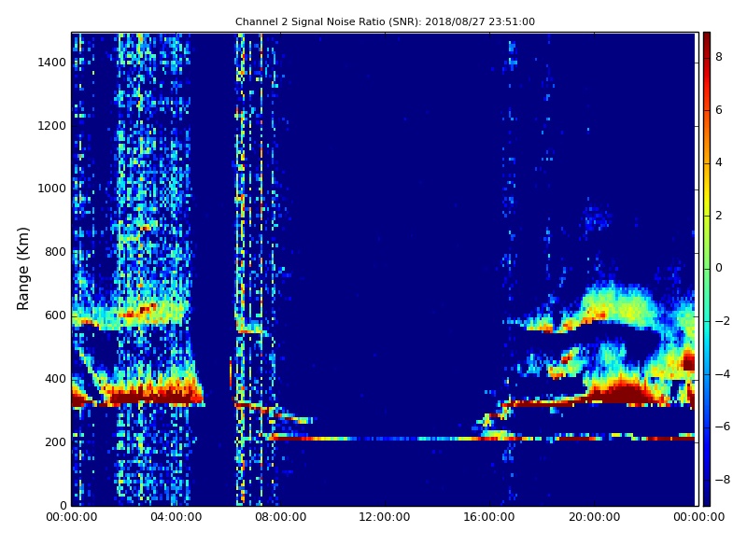This screenshot has height=560, width=747.
Task: Click the −2 label on the colorbar
Action: (723, 321)
